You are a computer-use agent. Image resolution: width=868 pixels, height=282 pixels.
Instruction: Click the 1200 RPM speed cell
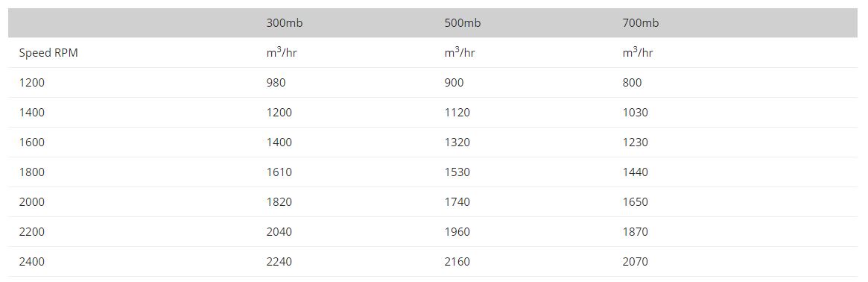(31, 83)
